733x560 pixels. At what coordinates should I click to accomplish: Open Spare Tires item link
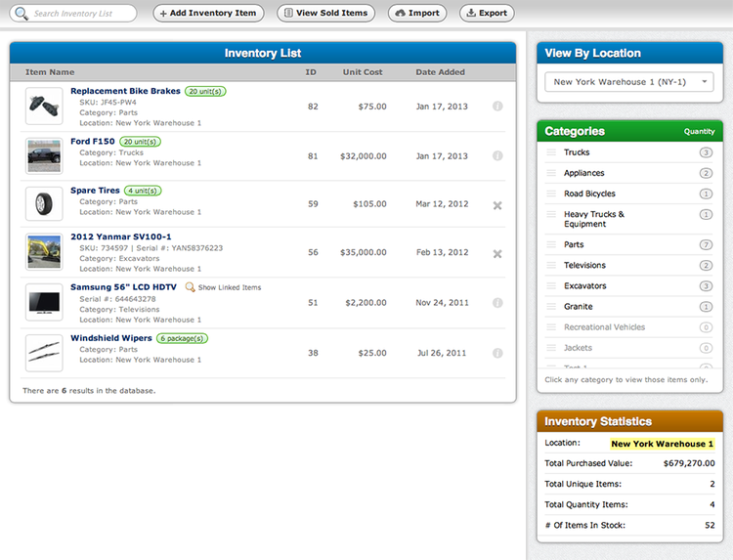(x=95, y=191)
